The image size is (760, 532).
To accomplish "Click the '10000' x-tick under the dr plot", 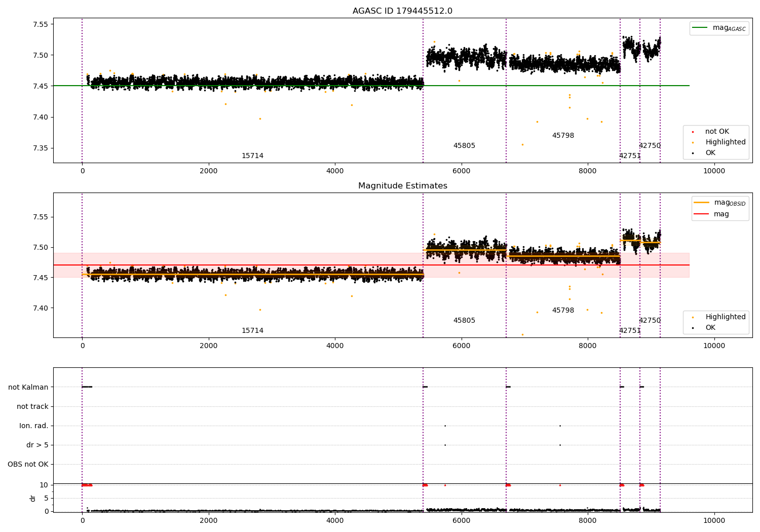I will [x=714, y=520].
